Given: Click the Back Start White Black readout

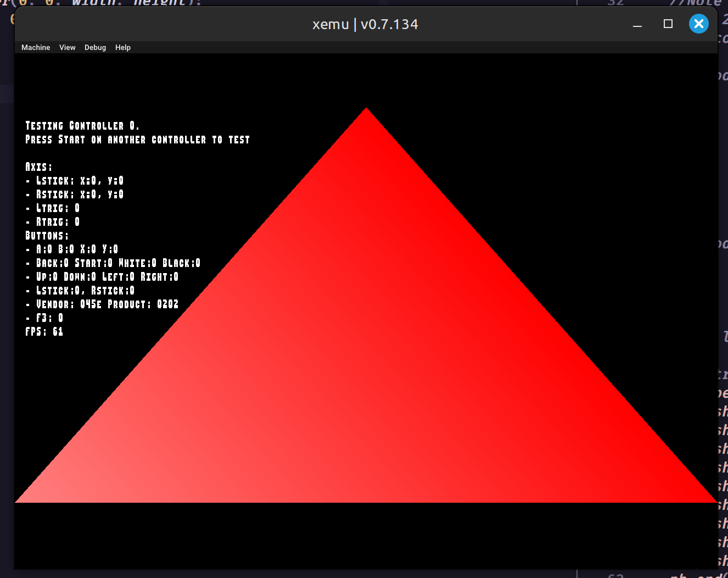Looking at the screenshot, I should tap(118, 263).
